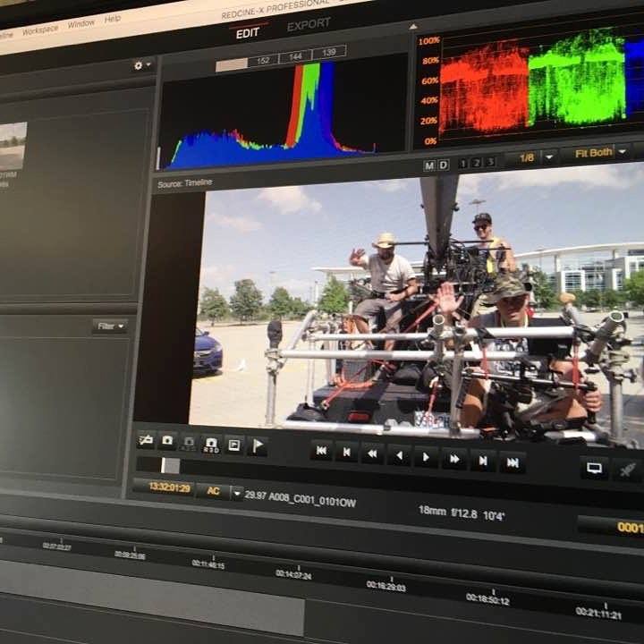Toggle the D button under the scopes
Image resolution: width=644 pixels, height=644 pixels.
[443, 165]
